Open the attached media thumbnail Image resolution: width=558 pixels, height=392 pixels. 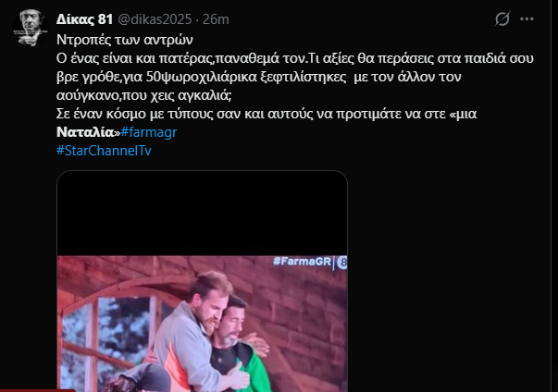click(x=202, y=281)
